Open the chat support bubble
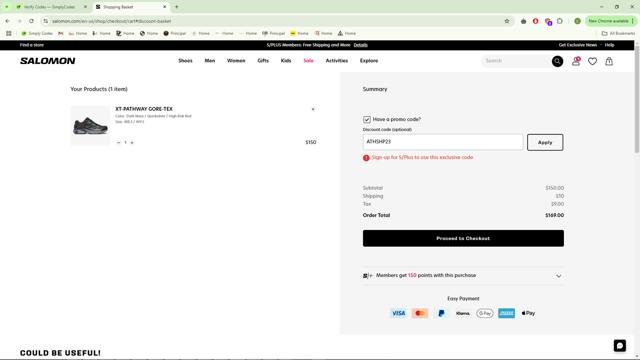 (x=620, y=346)
